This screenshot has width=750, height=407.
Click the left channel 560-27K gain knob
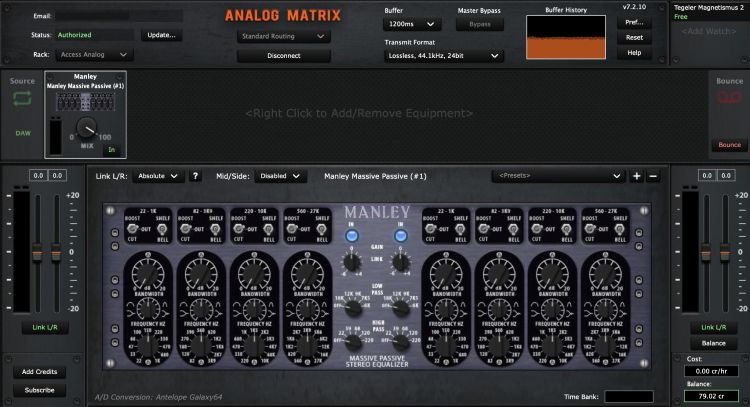(307, 274)
